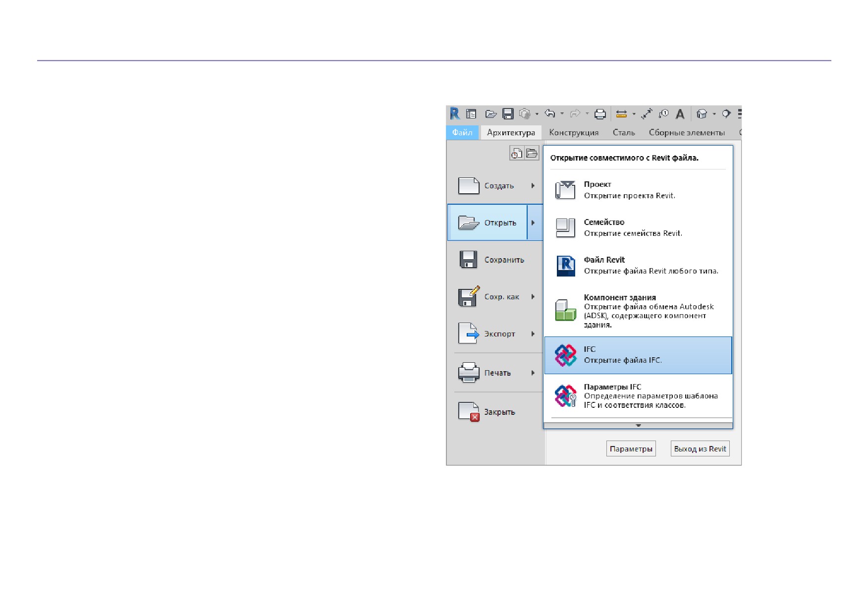Image resolution: width=868 pixels, height=614 pixels.
Task: Select Файл Revit entry
Action: pos(638,265)
